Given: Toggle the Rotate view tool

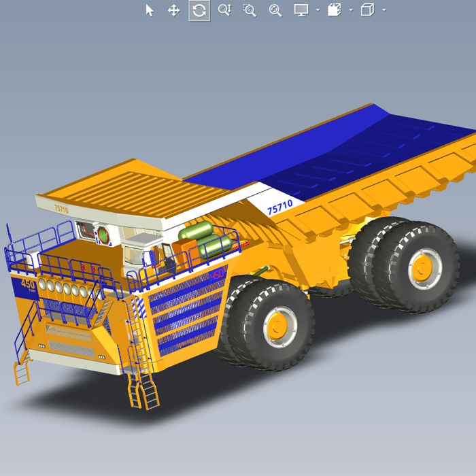Looking at the screenshot, I should 199,11.
